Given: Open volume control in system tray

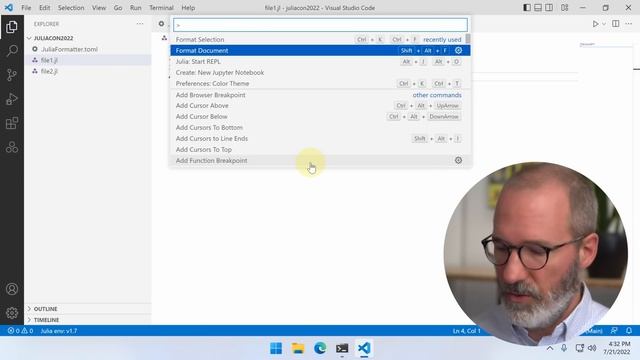Looking at the screenshot, I should 592,348.
